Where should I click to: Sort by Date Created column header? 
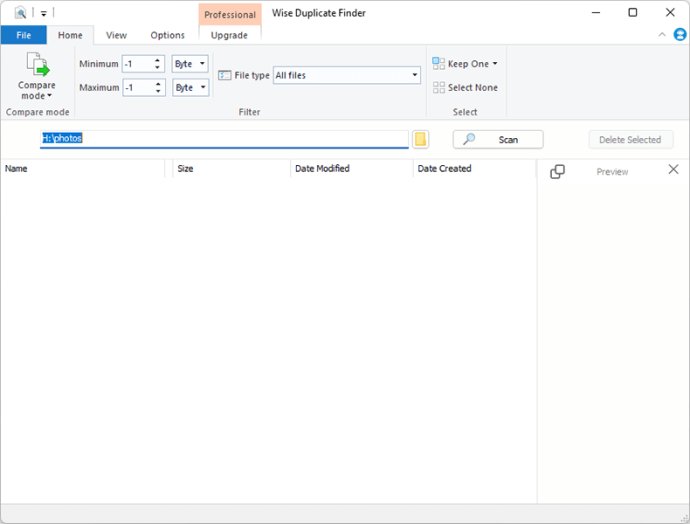474,169
